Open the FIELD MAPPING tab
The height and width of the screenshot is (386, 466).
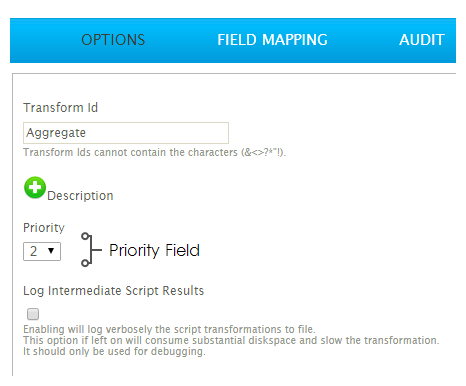coord(272,40)
